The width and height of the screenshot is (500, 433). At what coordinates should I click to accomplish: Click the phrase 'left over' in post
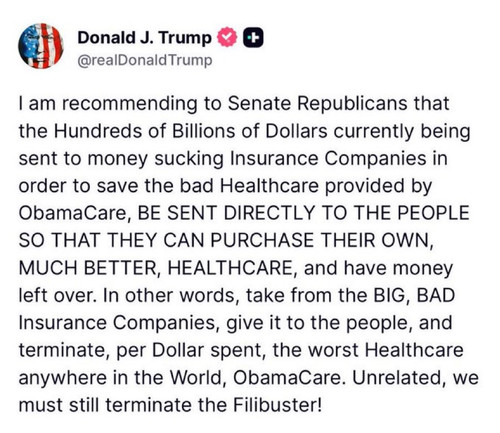[56, 295]
